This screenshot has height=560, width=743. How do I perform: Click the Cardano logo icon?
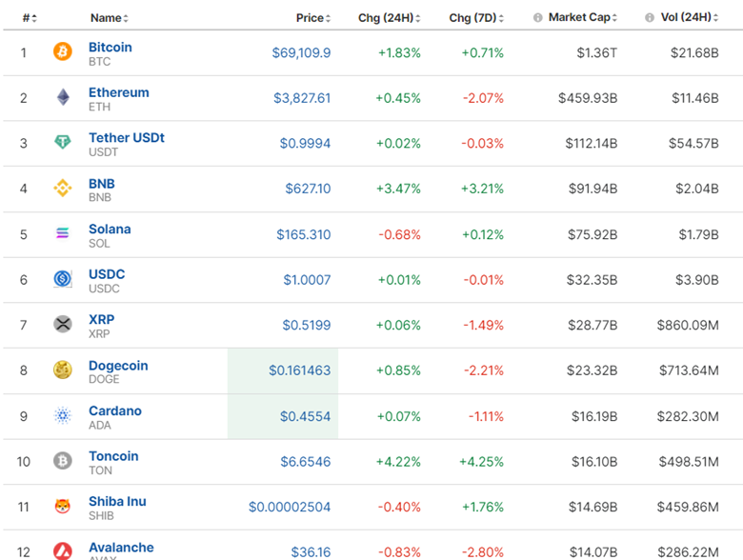point(63,415)
